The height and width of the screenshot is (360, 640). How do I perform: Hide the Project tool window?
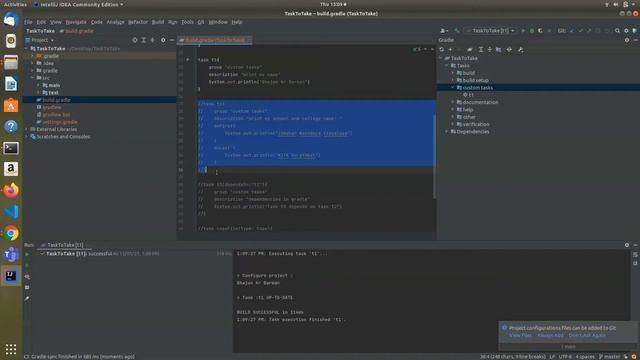point(172,40)
